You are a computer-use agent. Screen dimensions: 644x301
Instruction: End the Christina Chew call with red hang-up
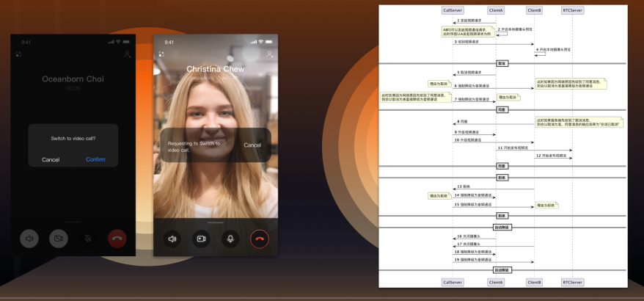pos(260,239)
